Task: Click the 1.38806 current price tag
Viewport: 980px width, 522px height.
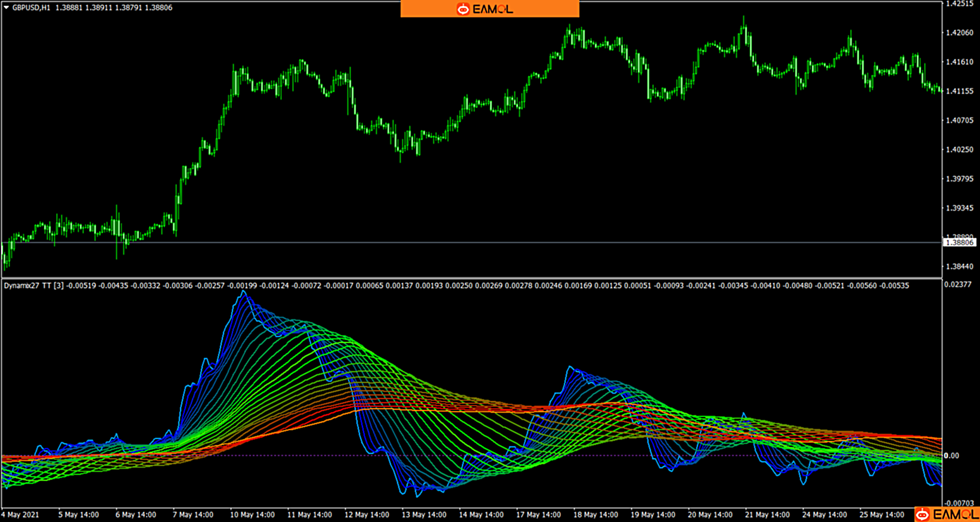Action: click(x=960, y=243)
